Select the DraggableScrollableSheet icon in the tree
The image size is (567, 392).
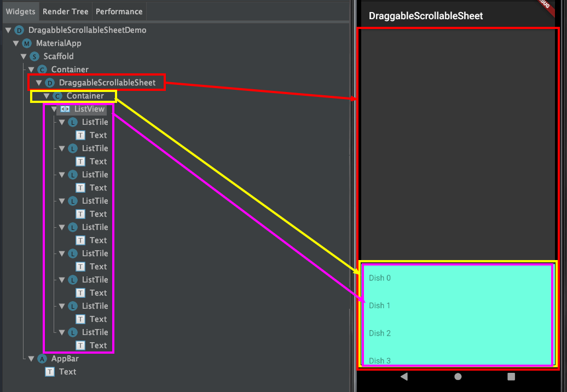click(50, 82)
